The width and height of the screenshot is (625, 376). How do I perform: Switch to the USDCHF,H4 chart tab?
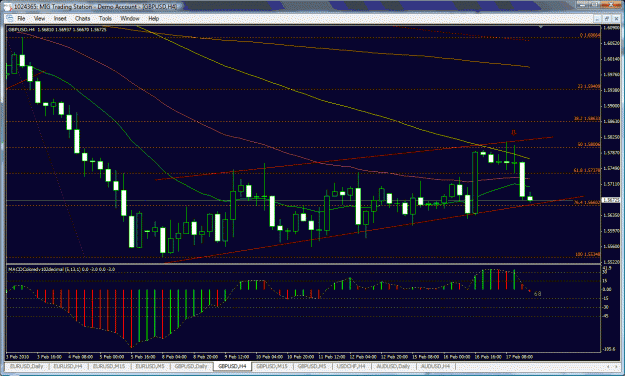(x=351, y=366)
